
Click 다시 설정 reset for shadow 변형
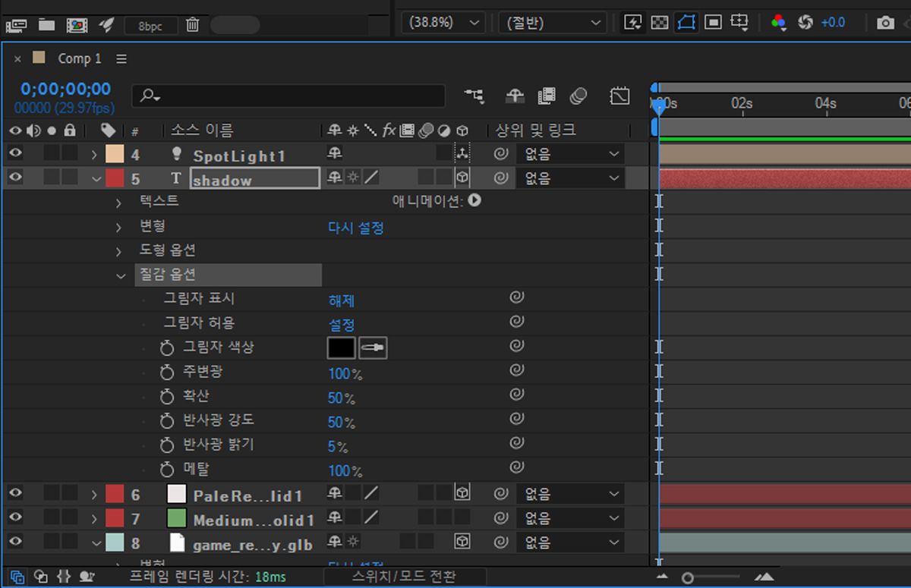355,228
